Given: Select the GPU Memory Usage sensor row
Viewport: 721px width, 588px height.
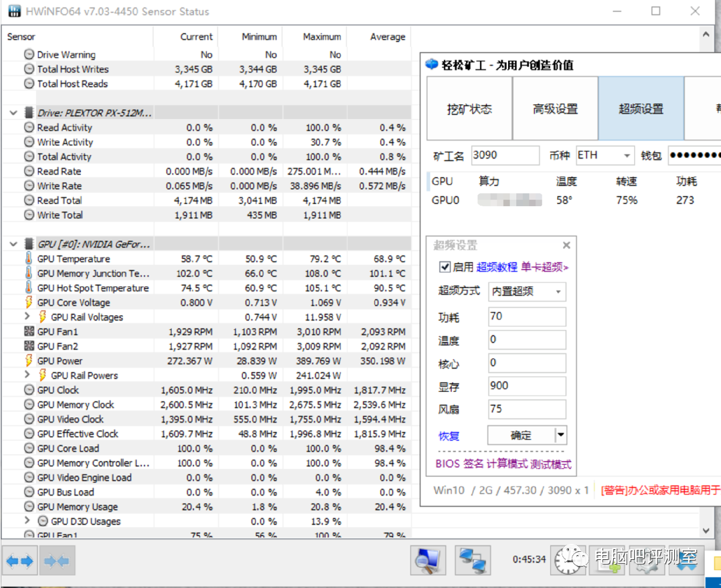Looking at the screenshot, I should tap(206, 506).
